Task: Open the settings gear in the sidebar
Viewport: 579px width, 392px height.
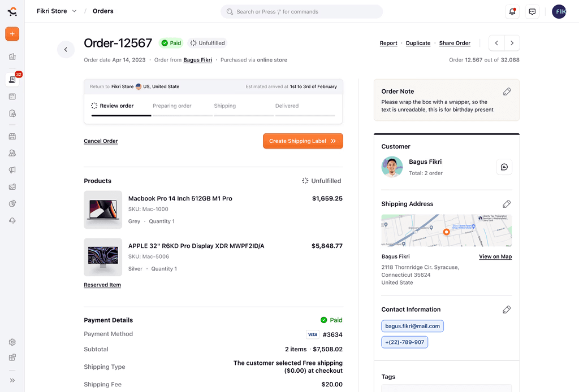Action: coord(12,342)
